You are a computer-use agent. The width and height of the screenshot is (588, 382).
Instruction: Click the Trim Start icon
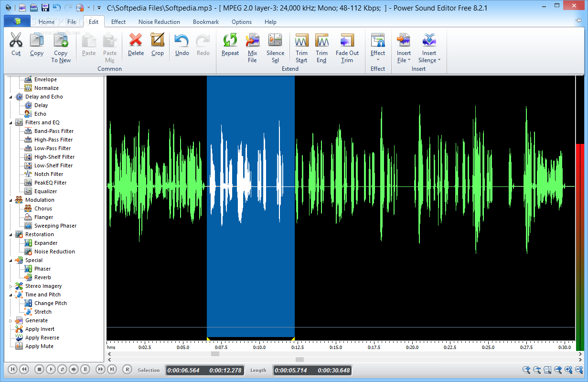tap(301, 40)
